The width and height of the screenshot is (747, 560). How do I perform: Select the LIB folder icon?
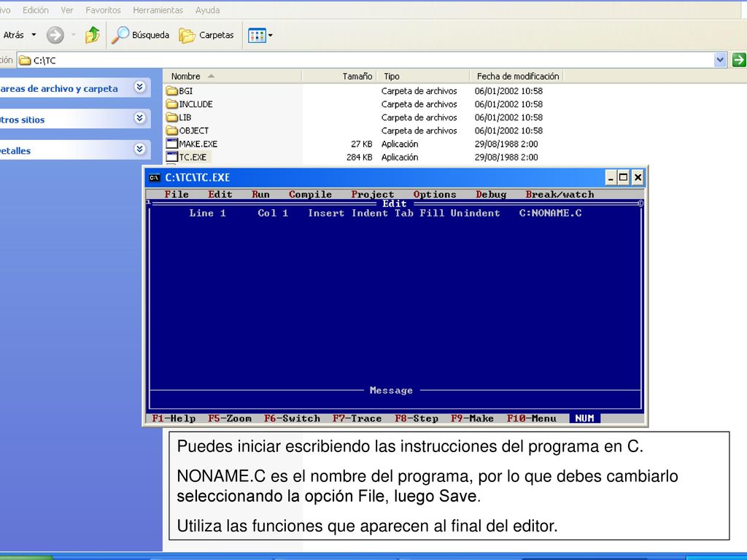(x=172, y=117)
